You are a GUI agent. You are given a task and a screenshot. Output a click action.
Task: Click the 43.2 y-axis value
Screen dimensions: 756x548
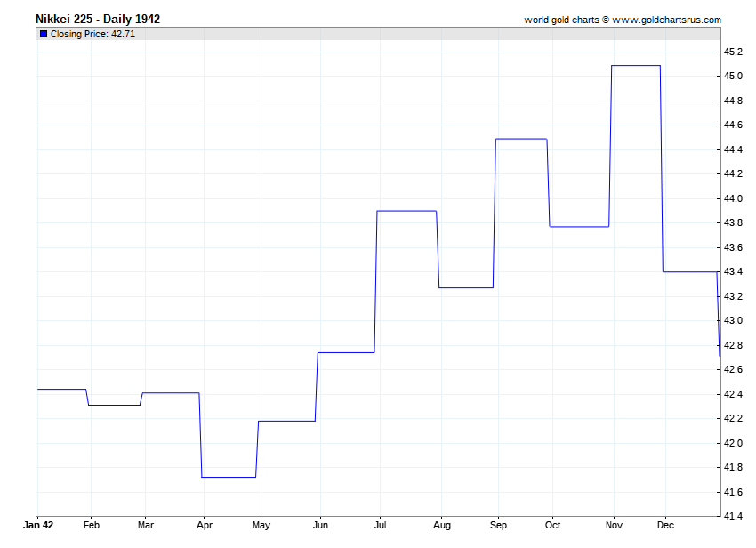(x=733, y=296)
